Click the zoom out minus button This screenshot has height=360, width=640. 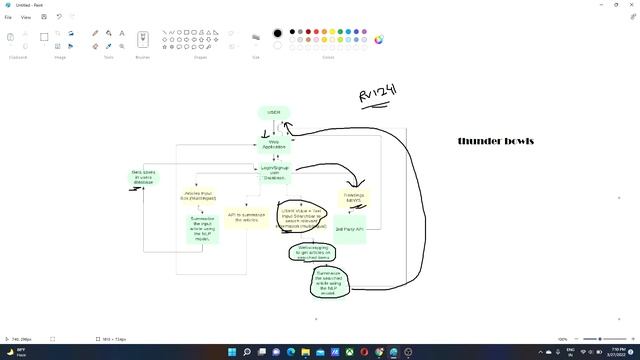point(576,339)
